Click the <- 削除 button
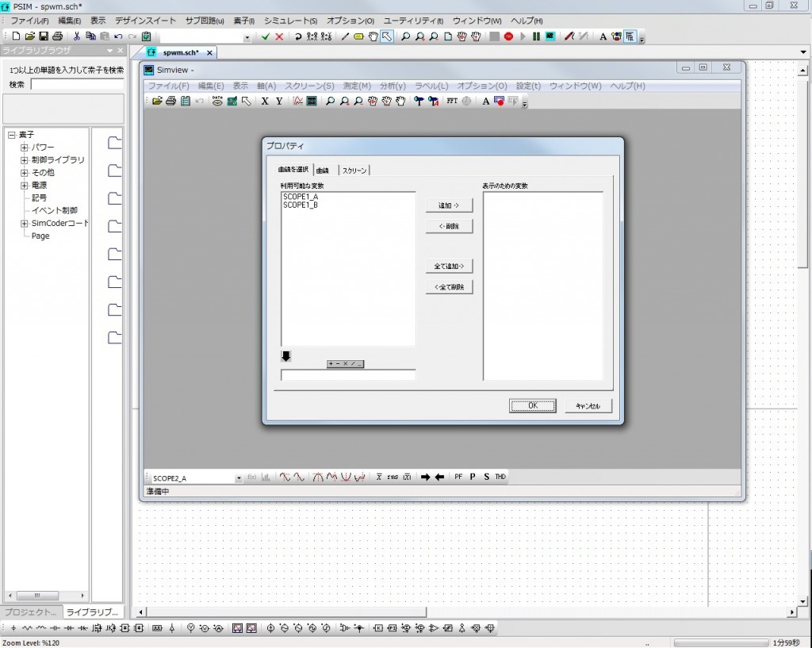The width and height of the screenshot is (812, 648). point(449,226)
